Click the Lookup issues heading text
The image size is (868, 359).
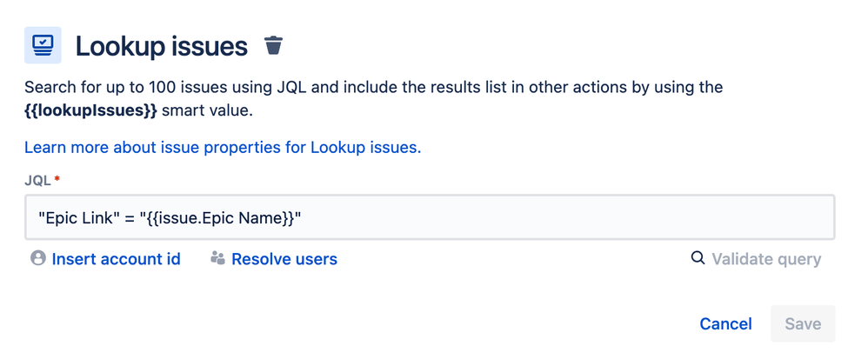tap(161, 46)
